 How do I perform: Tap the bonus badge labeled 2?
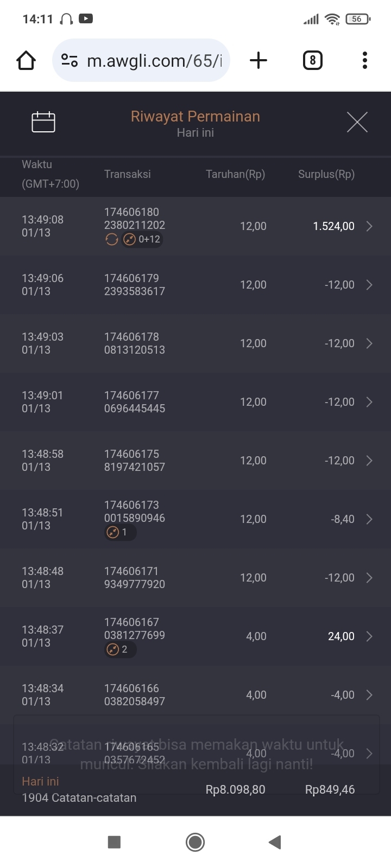click(x=119, y=649)
